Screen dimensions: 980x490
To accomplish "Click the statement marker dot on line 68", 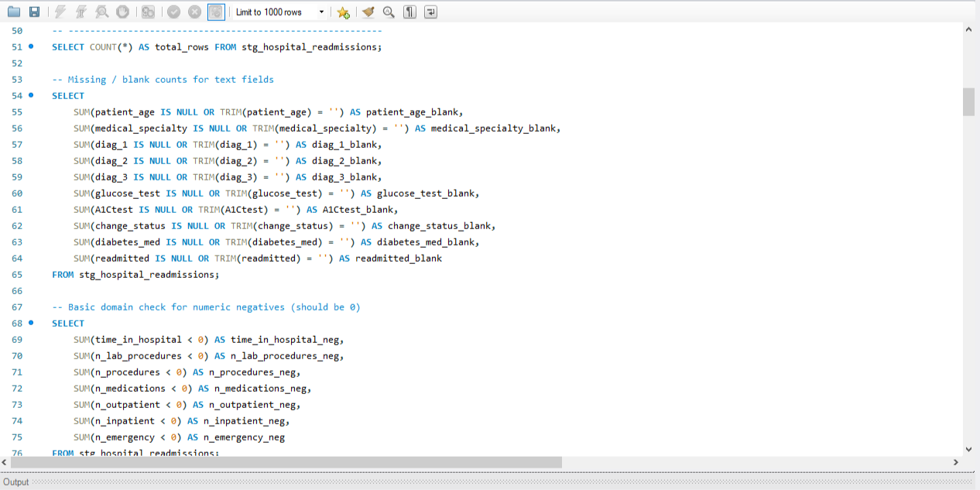I will pyautogui.click(x=31, y=323).
